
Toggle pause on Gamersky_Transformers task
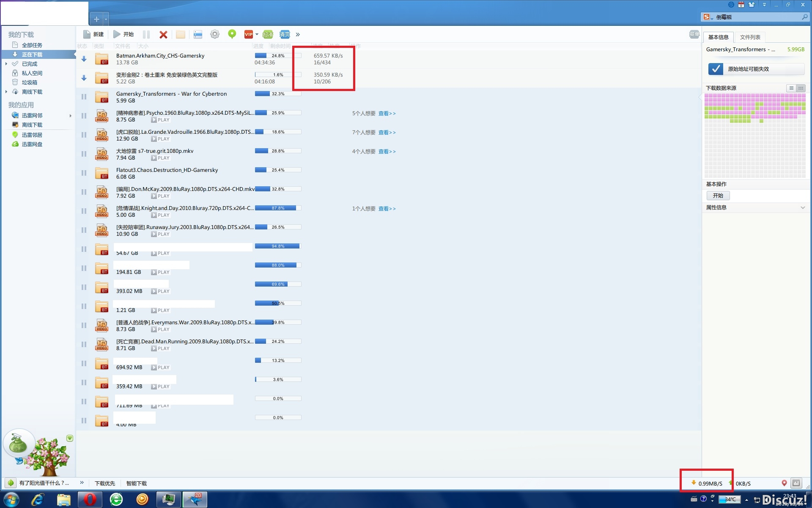84,97
